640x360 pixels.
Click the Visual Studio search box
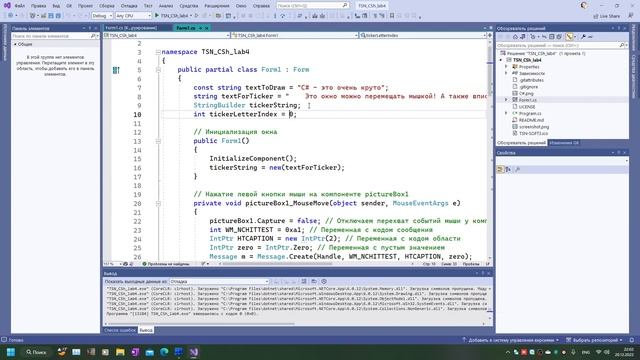point(313,6)
